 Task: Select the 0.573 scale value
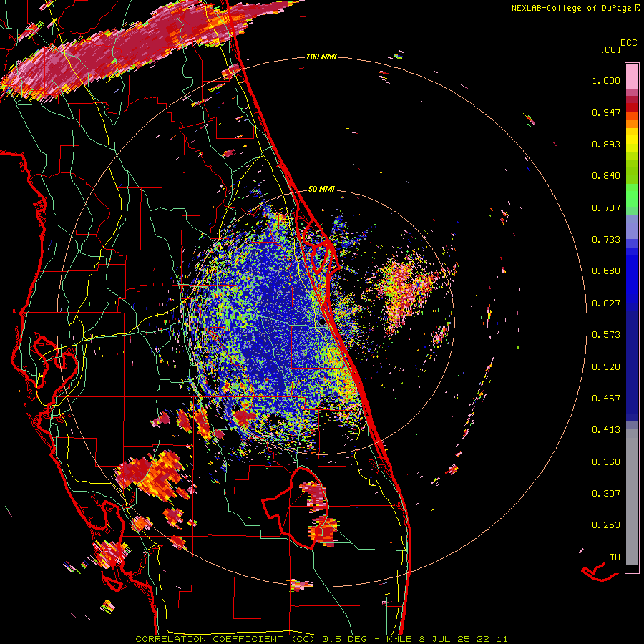tap(606, 335)
